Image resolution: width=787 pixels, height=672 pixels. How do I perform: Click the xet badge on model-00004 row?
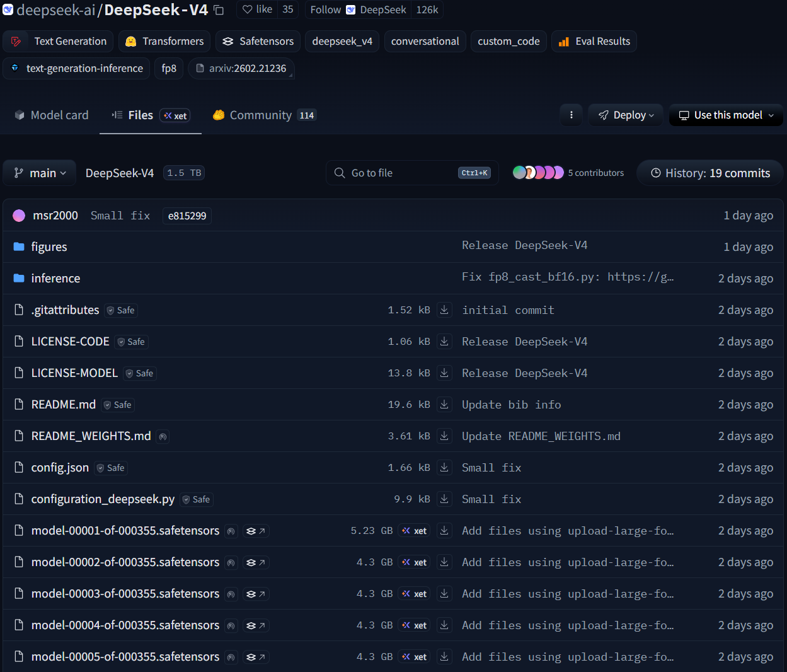tap(414, 625)
